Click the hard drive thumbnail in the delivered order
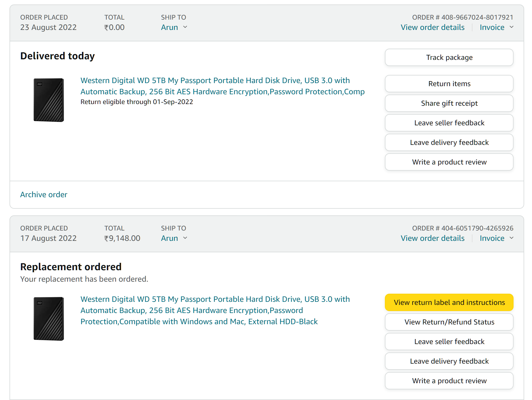Viewport: 532px width, 400px height. (x=49, y=100)
